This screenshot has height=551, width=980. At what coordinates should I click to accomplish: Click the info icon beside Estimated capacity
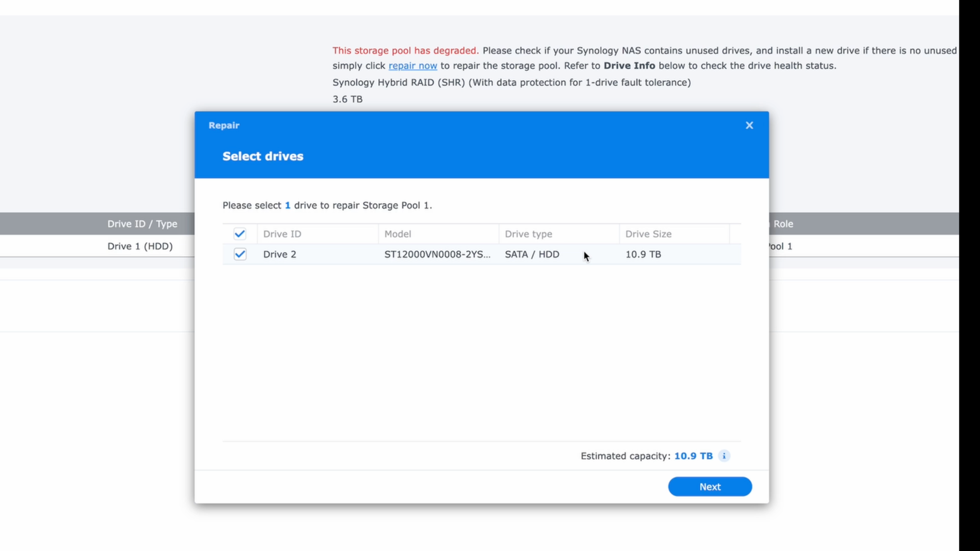[724, 456]
